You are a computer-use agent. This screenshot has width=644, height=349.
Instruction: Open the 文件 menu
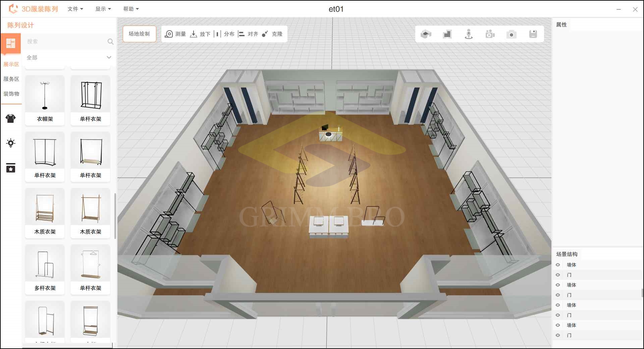point(75,9)
